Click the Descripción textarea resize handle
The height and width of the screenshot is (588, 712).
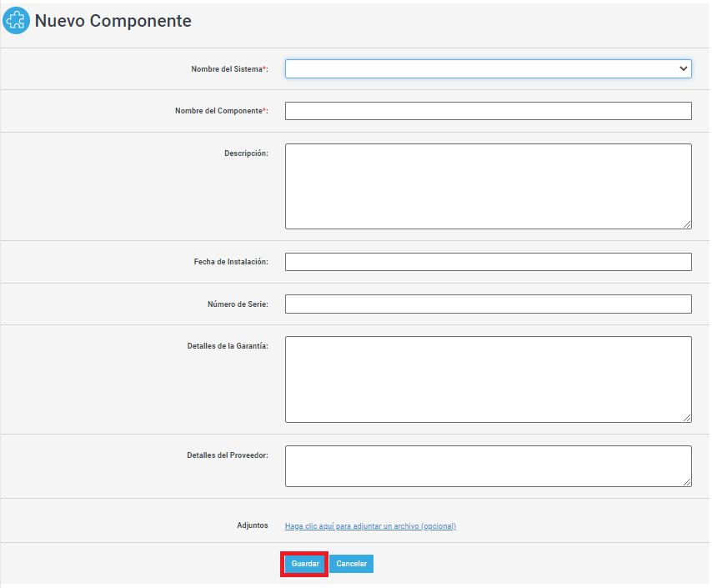[687, 224]
